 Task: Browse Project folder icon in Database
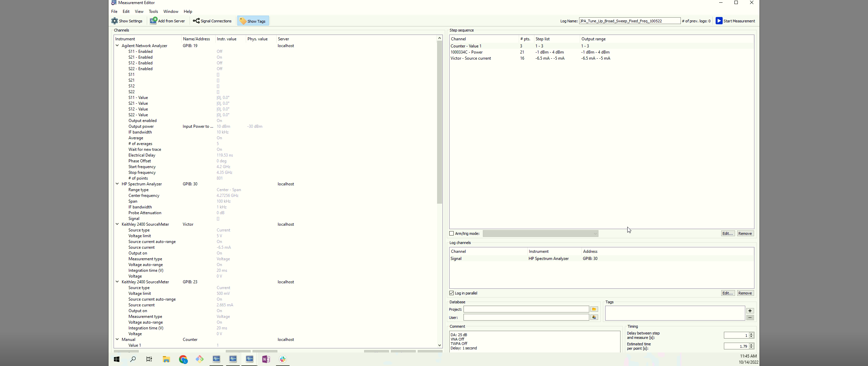point(594,309)
